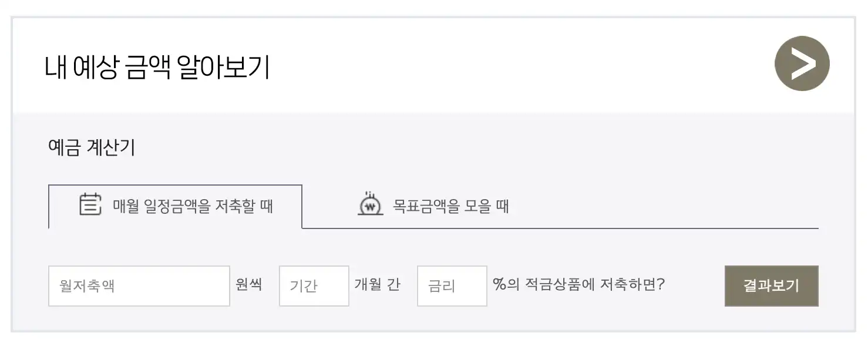Click the 원씩 label next to the savings input
Screen dimensions: 868x353
[250, 284]
